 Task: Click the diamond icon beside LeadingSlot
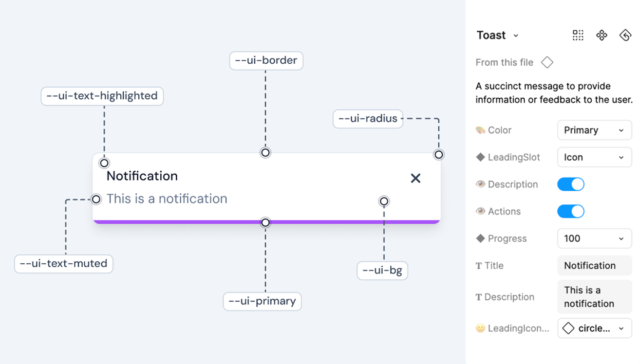pos(480,157)
